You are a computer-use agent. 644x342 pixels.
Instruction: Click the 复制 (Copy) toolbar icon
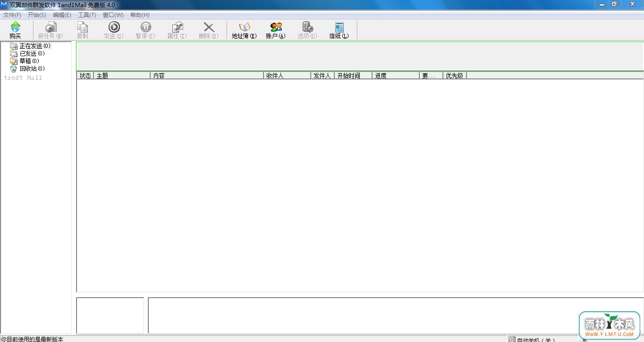pos(82,30)
